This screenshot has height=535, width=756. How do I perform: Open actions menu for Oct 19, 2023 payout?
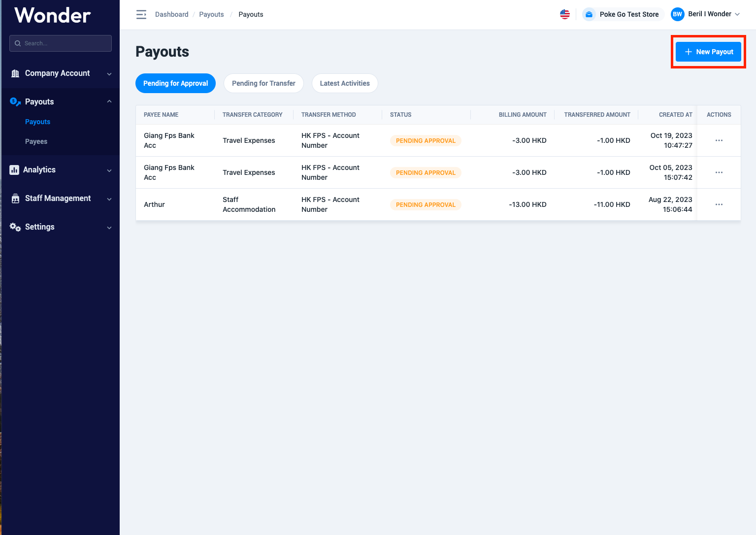tap(719, 140)
